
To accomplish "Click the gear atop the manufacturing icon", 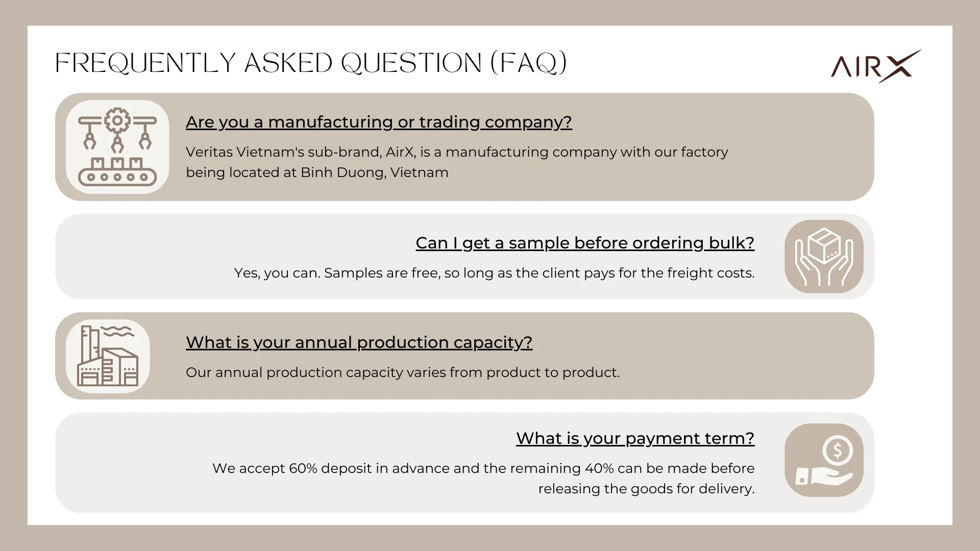I will coord(117,120).
